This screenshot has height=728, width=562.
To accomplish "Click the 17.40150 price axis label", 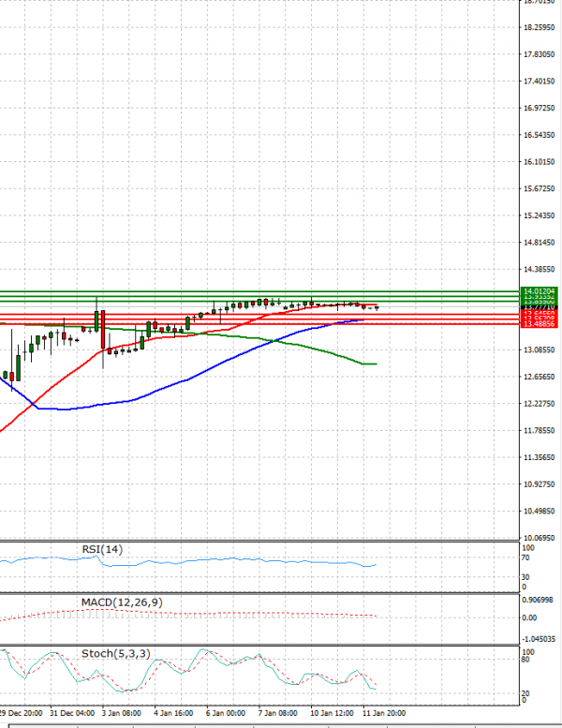I will [539, 82].
